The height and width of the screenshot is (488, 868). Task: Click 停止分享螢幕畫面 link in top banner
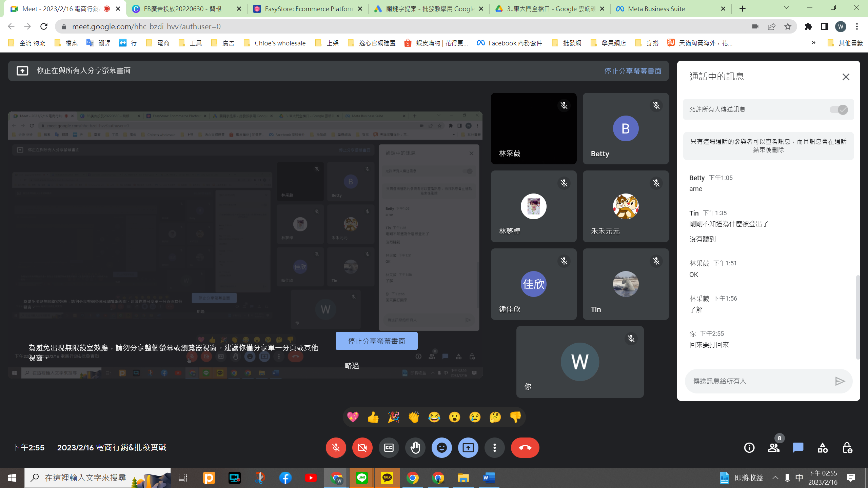pyautogui.click(x=633, y=71)
